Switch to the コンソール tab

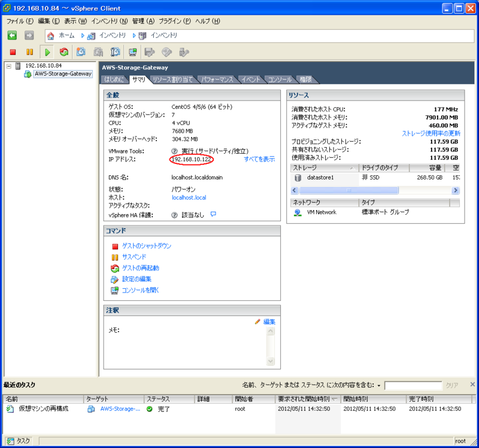pos(280,80)
